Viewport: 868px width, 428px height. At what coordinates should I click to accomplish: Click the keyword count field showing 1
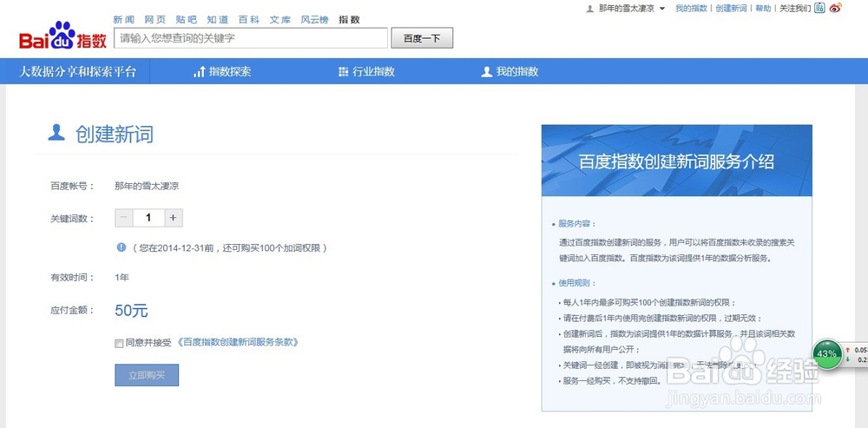(148, 218)
